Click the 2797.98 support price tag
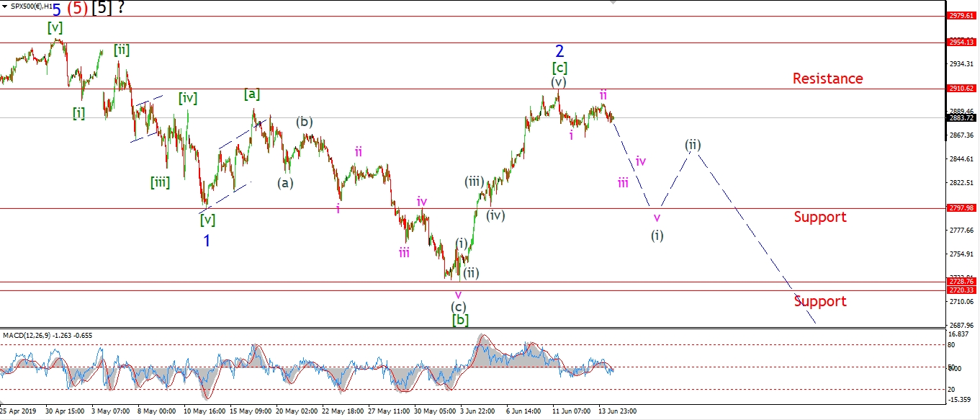This screenshot has height=420, width=980. [x=961, y=208]
